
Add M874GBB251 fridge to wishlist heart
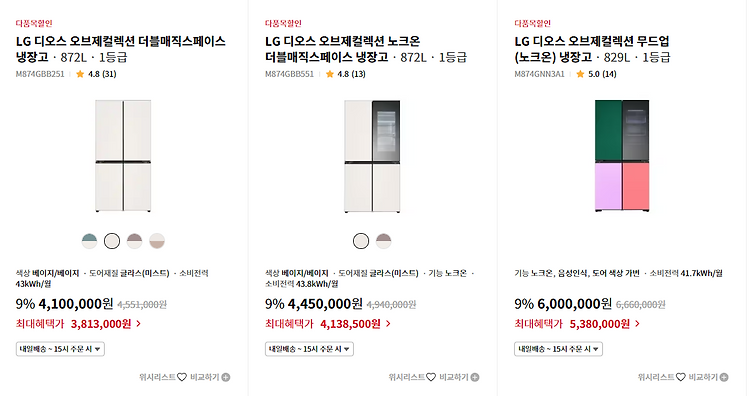(182, 377)
